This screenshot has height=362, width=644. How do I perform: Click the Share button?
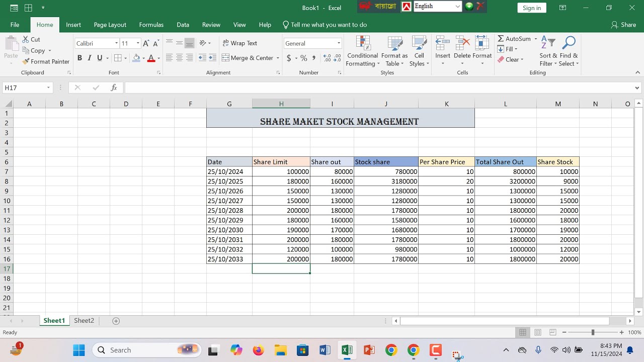click(x=623, y=25)
